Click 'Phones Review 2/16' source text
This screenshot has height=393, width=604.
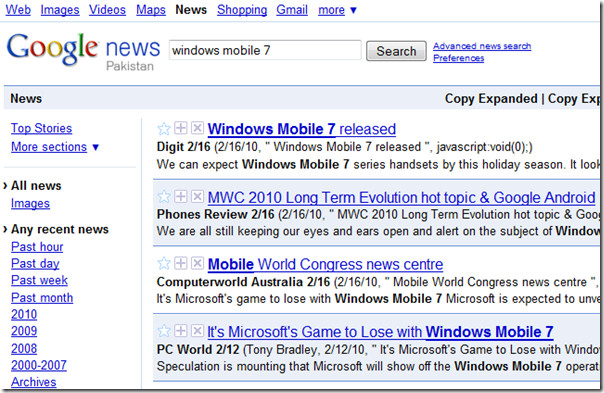(215, 214)
